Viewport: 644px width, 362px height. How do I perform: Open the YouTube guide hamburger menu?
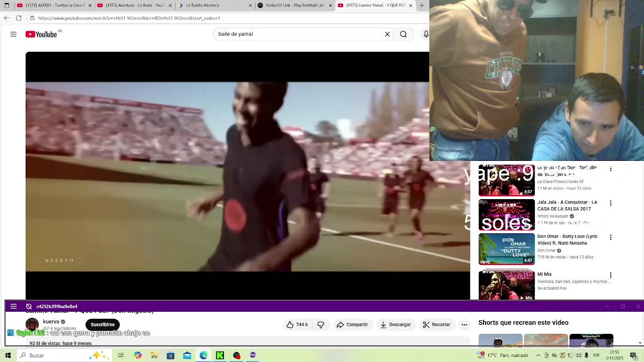pyautogui.click(x=14, y=34)
